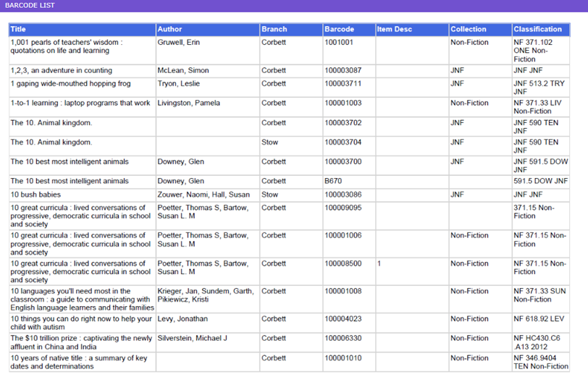Viewport: 588px width, 390px height.
Task: Click barcode 100003086
Action: coord(343,195)
